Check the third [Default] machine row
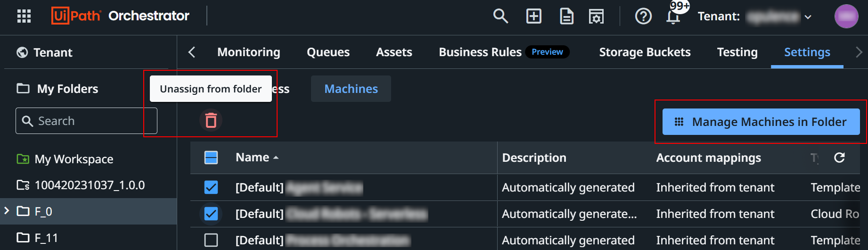This screenshot has width=868, height=250. tap(211, 240)
